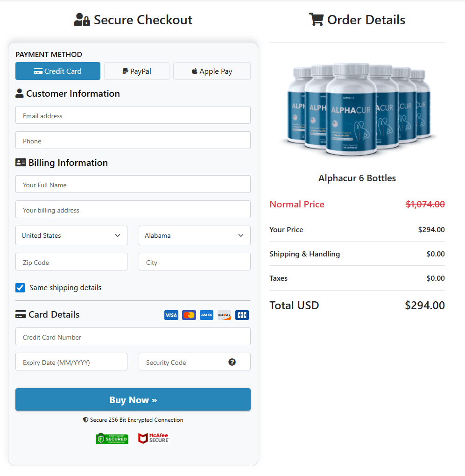Select the American Express icon
The image size is (465, 476).
click(x=206, y=315)
